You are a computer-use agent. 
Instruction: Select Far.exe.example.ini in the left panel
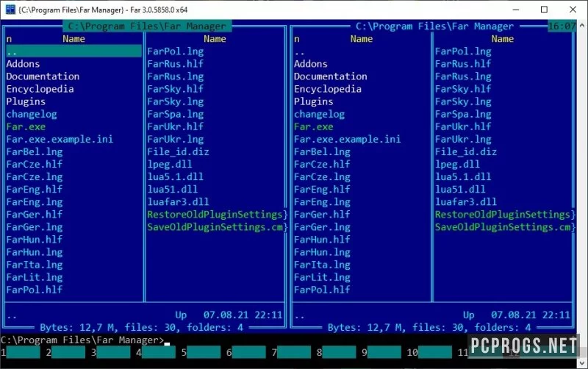[x=60, y=139]
